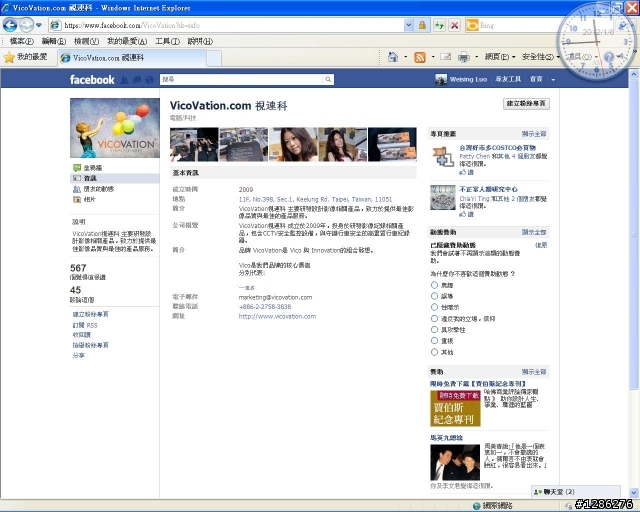Click the Facebook messages icon
This screenshot has width=640, height=512.
tap(137, 80)
